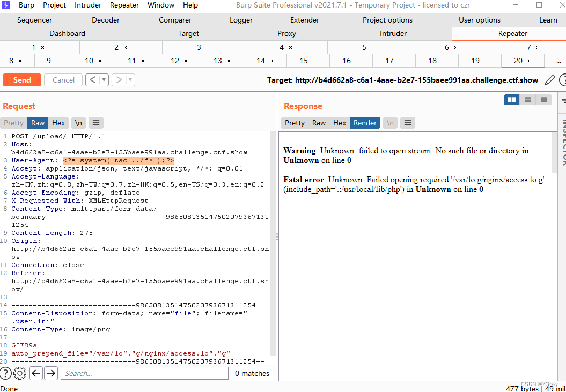The width and height of the screenshot is (566, 392).
Task: Select side-by-side split layout icon
Action: [511, 100]
